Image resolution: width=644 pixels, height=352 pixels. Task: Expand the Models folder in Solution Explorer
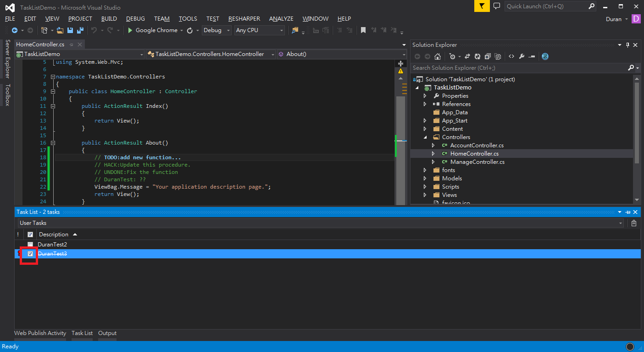point(425,179)
